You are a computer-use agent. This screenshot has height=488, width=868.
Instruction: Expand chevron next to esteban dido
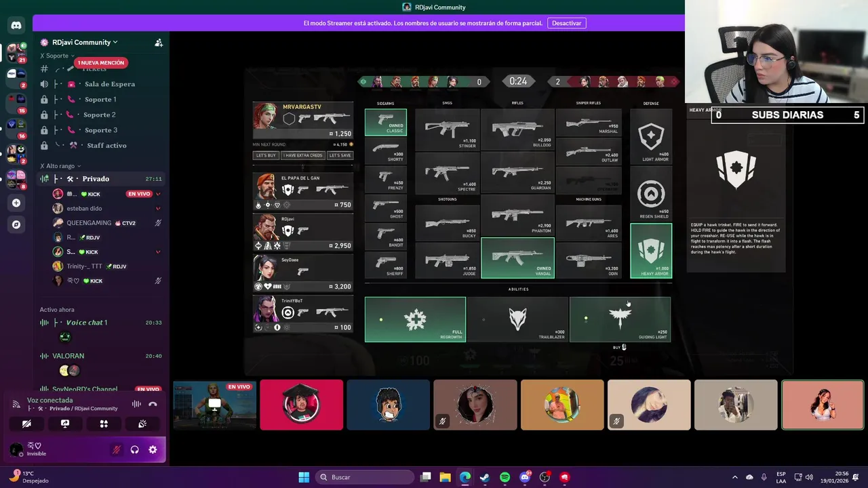pyautogui.click(x=158, y=209)
